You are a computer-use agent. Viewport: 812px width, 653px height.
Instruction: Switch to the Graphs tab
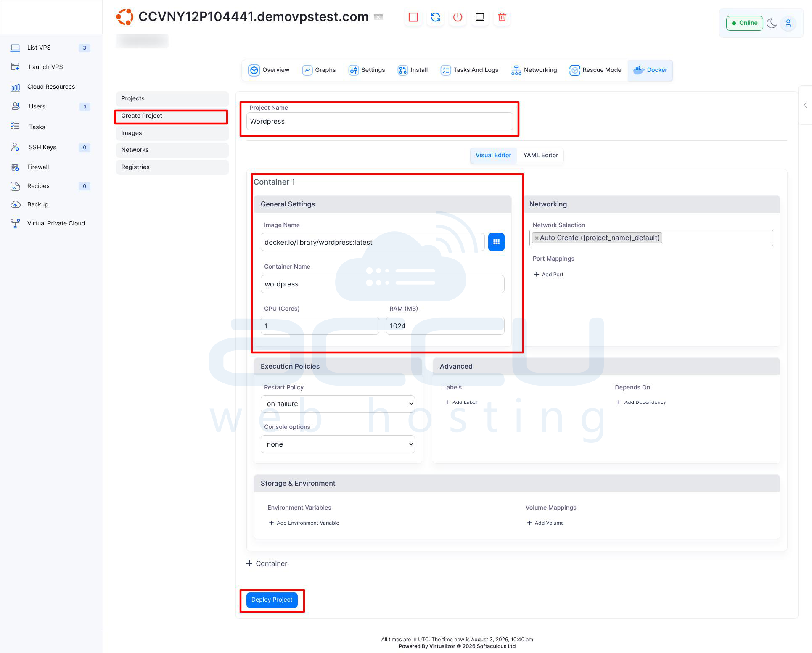click(x=319, y=70)
